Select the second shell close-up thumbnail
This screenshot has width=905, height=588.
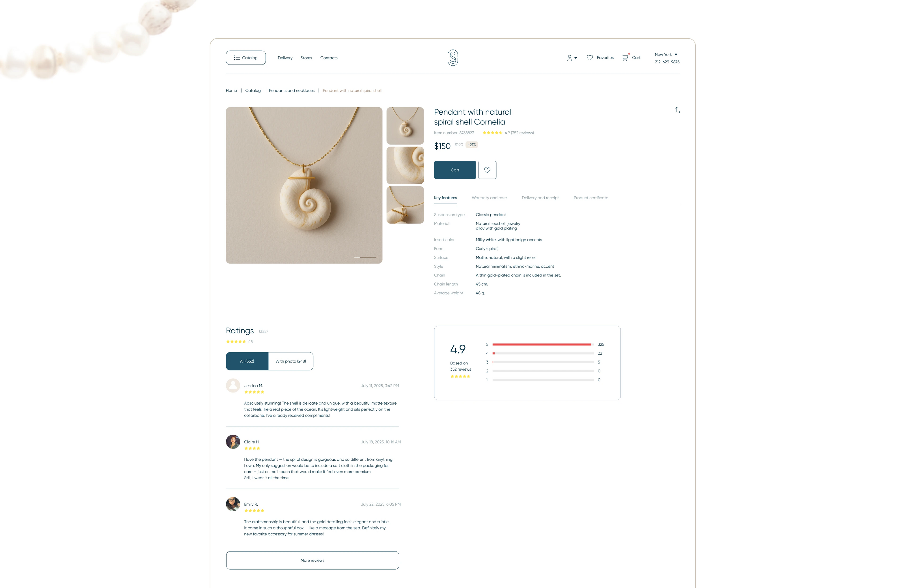click(x=405, y=166)
